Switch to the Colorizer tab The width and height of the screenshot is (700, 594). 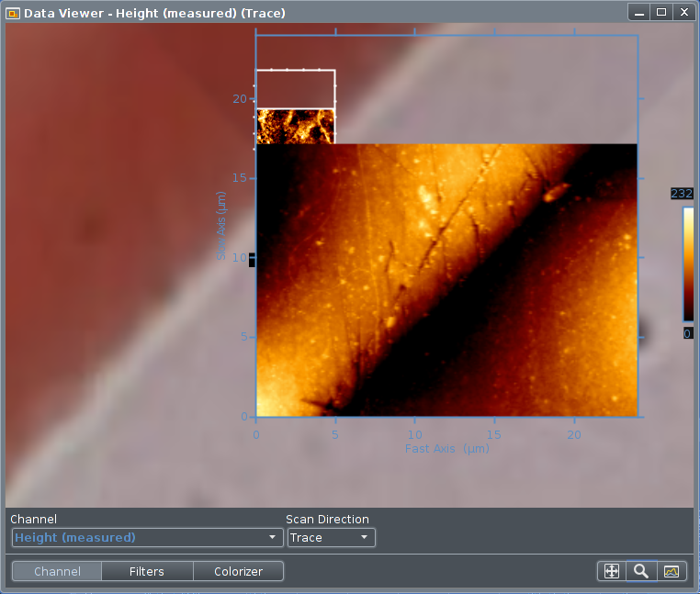[x=239, y=571]
